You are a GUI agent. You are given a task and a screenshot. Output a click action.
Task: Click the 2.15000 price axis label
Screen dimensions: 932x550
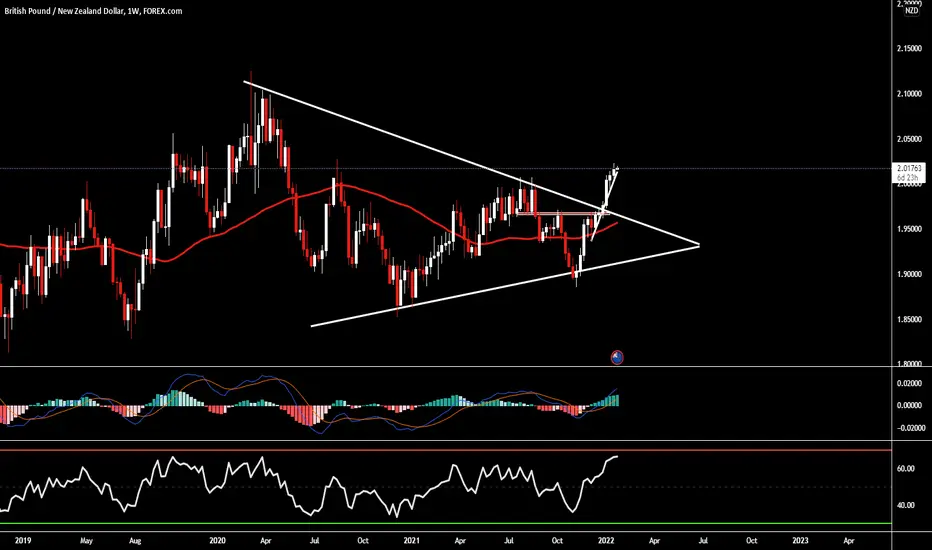pyautogui.click(x=909, y=48)
